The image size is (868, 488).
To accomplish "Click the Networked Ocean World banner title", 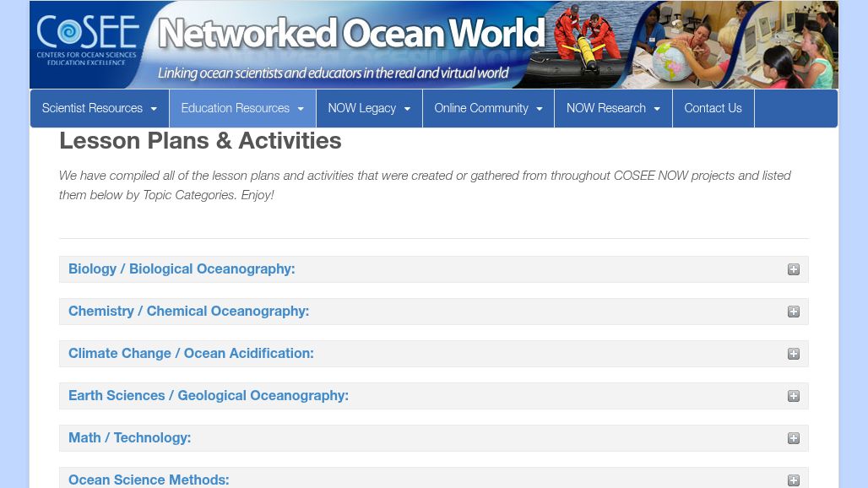I will pos(351,35).
